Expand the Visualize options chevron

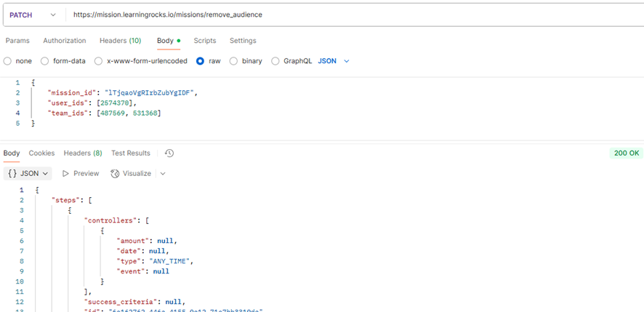tap(163, 174)
